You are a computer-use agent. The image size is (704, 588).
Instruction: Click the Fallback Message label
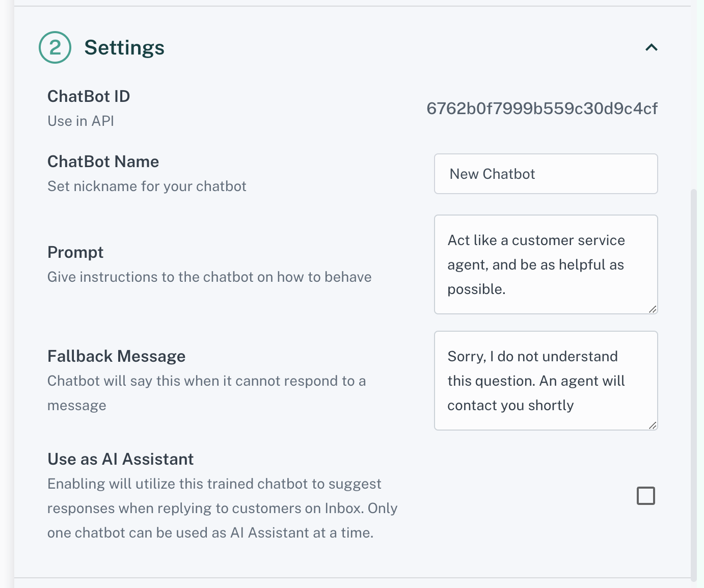116,356
